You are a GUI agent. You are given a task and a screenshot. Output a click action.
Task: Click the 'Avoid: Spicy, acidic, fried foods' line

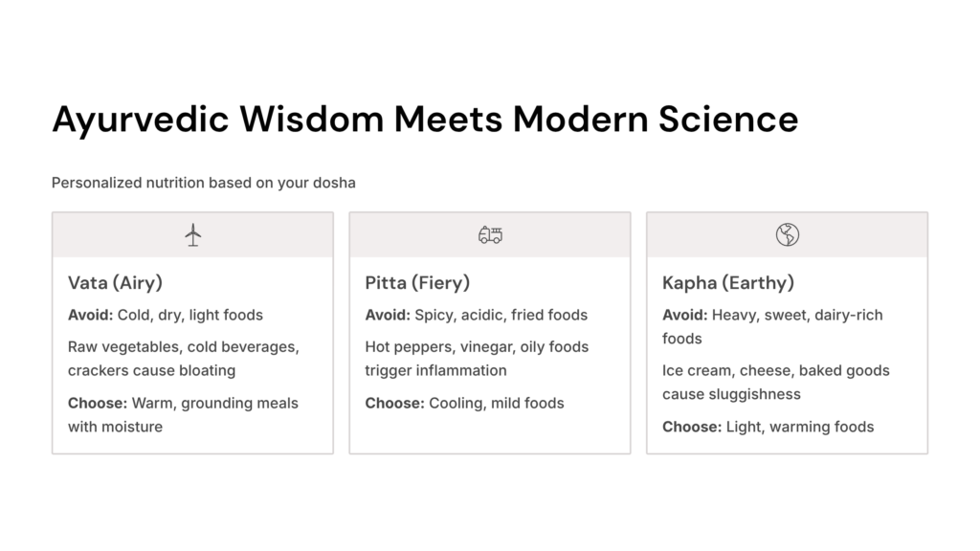[476, 315]
